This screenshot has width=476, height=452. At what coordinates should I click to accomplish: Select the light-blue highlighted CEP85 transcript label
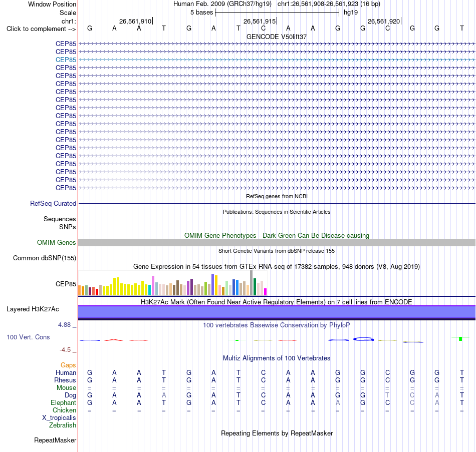coord(66,60)
